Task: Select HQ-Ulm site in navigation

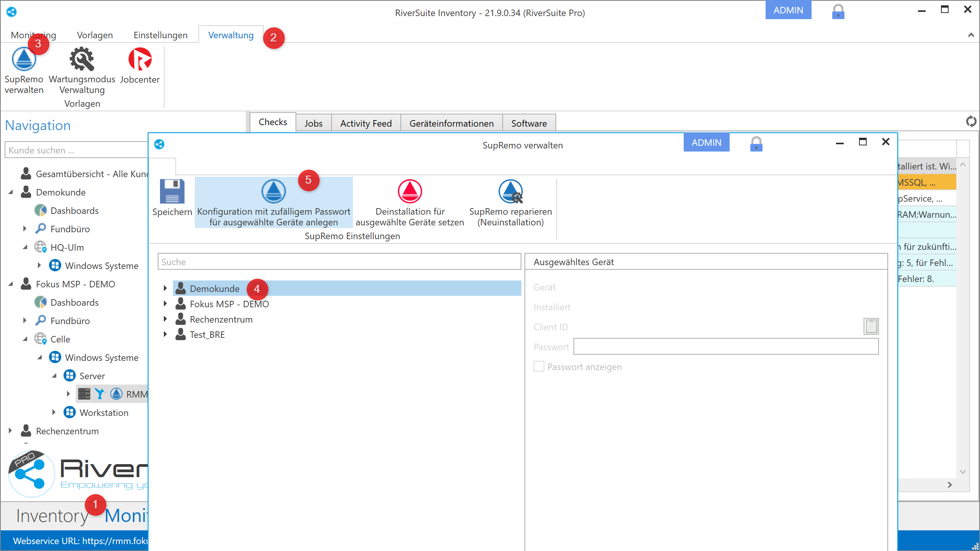Action: point(67,248)
